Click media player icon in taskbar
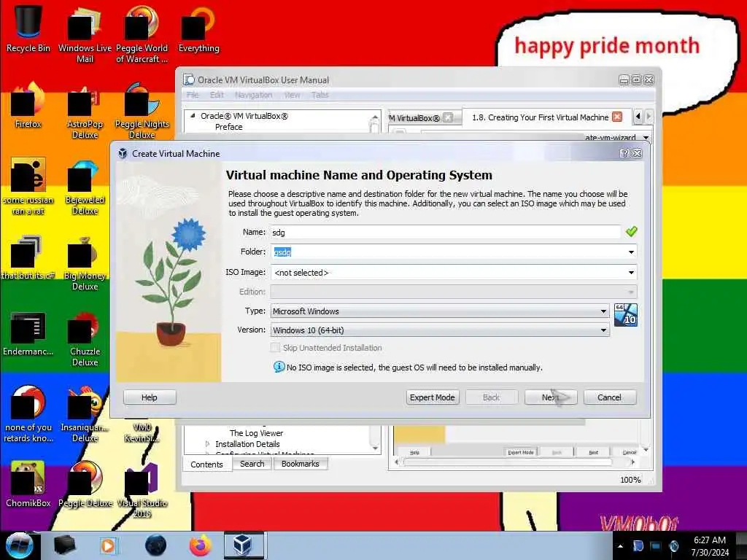The width and height of the screenshot is (747, 560). [x=108, y=545]
